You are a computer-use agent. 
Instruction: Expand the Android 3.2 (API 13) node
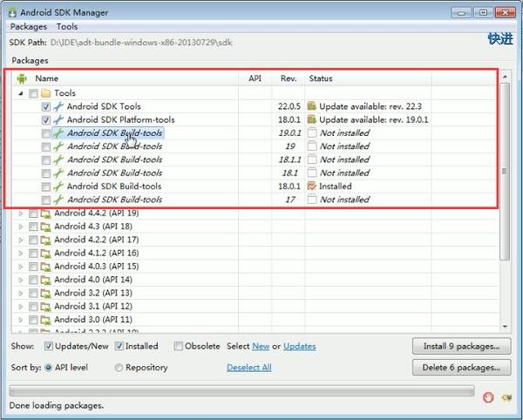pyautogui.click(x=21, y=294)
